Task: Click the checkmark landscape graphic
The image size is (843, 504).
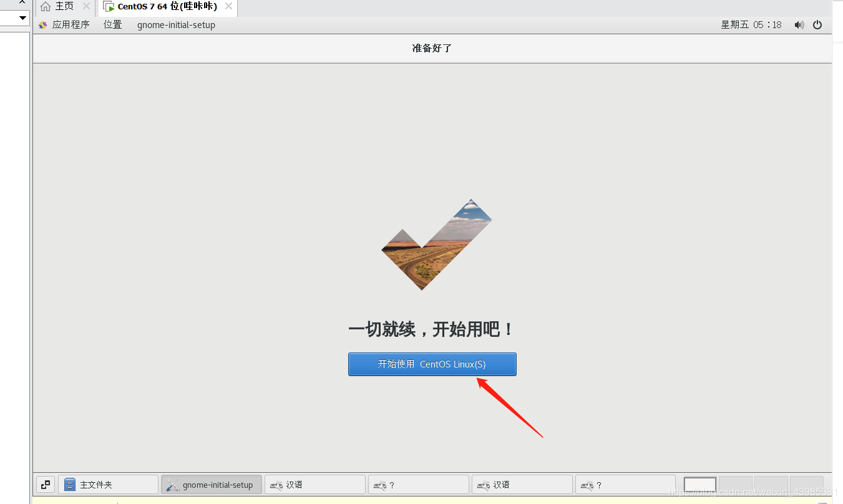Action: click(x=433, y=243)
